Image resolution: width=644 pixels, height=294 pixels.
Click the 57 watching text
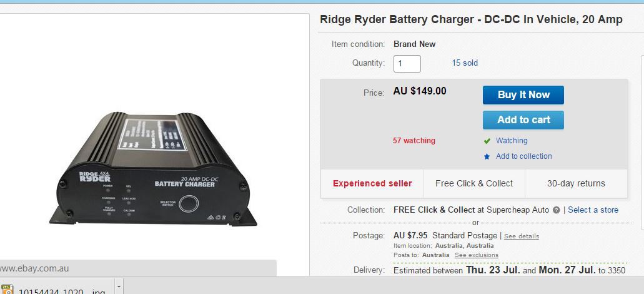[x=414, y=141]
